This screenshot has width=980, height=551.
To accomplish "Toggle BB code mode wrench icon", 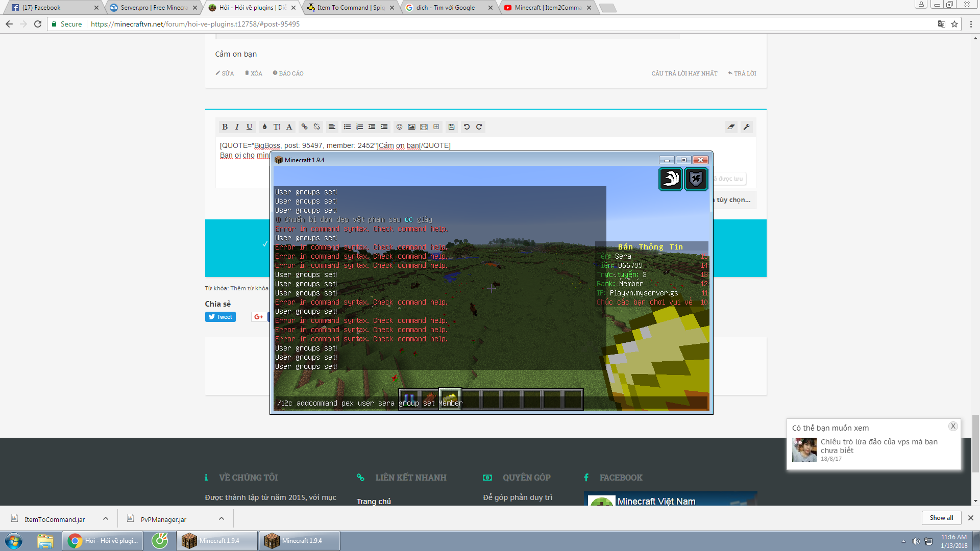I will point(747,127).
